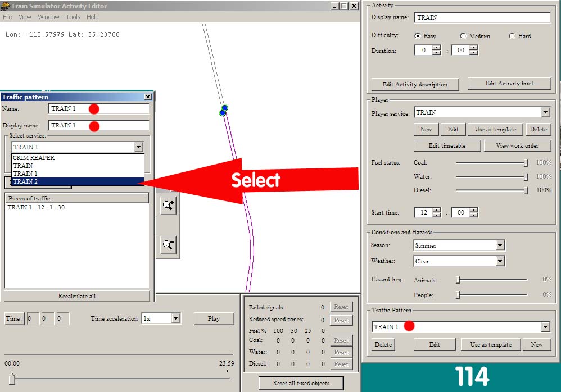Choose the Hard difficulty radio button
This screenshot has width=561, height=392.
(x=512, y=36)
